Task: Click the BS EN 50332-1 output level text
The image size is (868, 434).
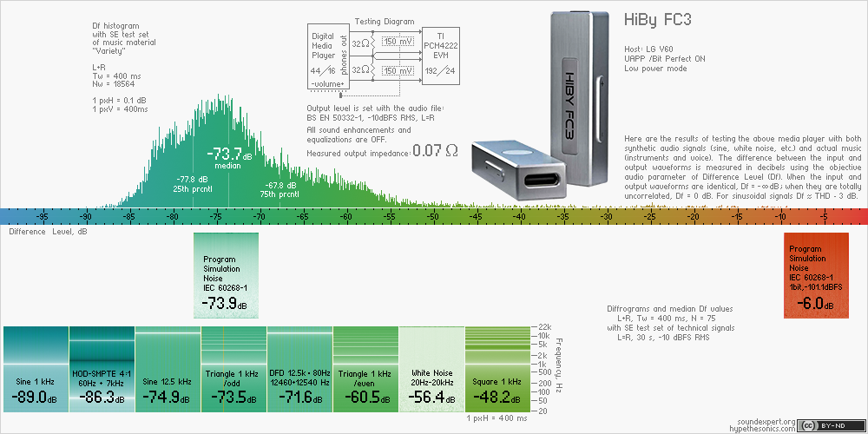Action: point(372,118)
